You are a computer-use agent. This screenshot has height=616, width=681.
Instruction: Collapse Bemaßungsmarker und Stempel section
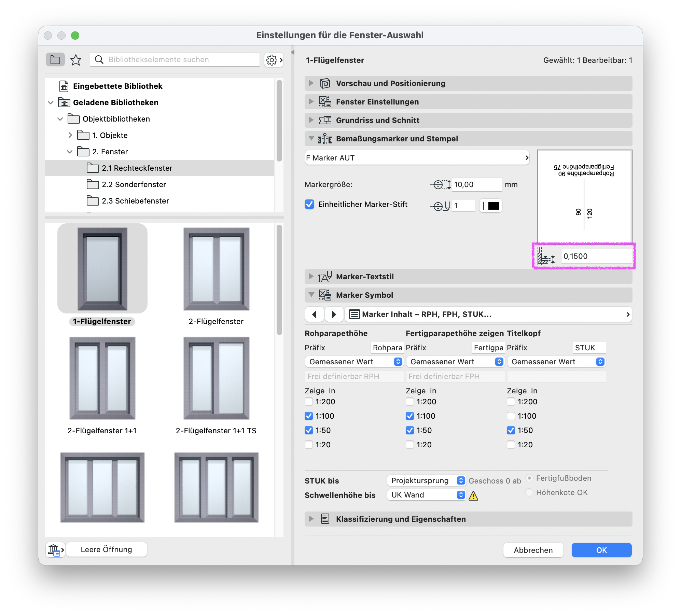pyautogui.click(x=311, y=138)
